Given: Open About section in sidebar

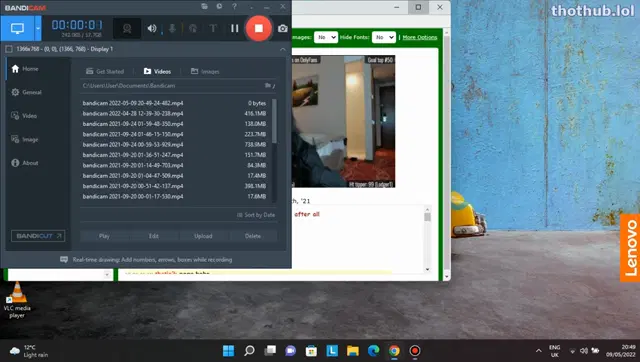Looking at the screenshot, I should pos(24,163).
